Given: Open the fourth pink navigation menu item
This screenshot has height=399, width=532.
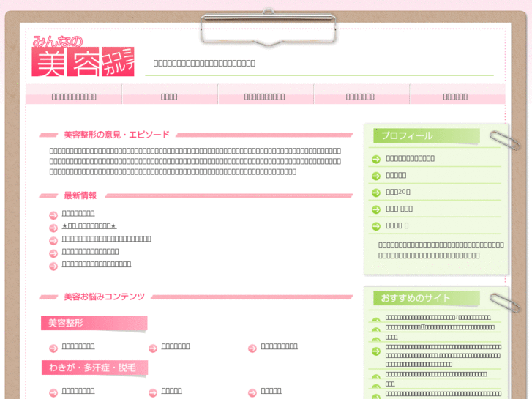Looking at the screenshot, I should coord(361,94).
